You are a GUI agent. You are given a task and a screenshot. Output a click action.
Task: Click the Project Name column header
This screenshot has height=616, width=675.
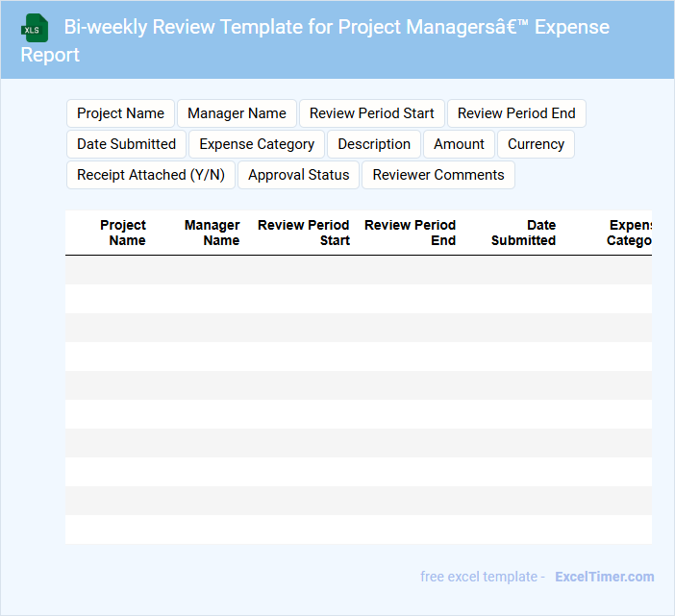(x=123, y=233)
